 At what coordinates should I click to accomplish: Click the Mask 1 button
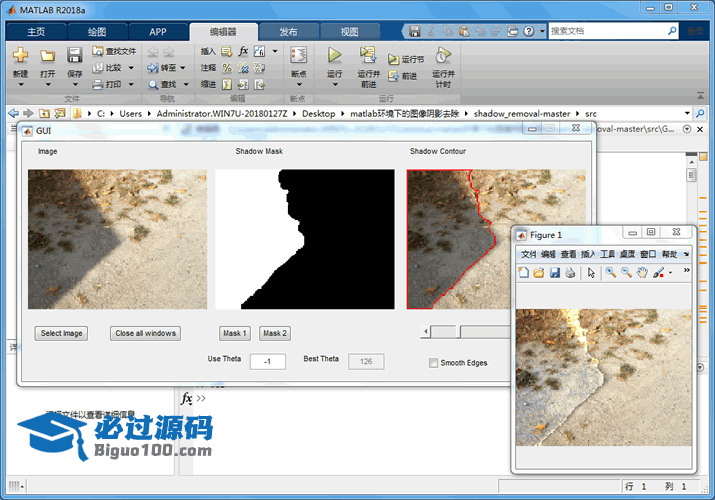[234, 333]
